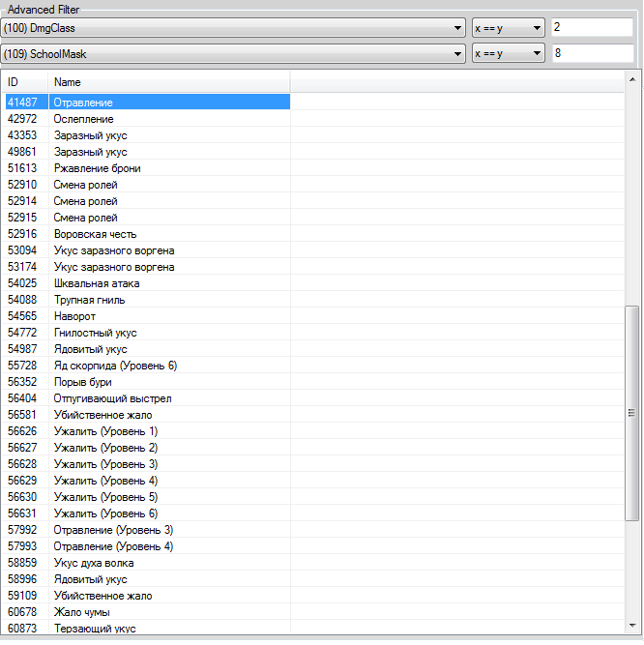
Task: Click the SchoolMask value field containing 8
Action: (x=591, y=54)
